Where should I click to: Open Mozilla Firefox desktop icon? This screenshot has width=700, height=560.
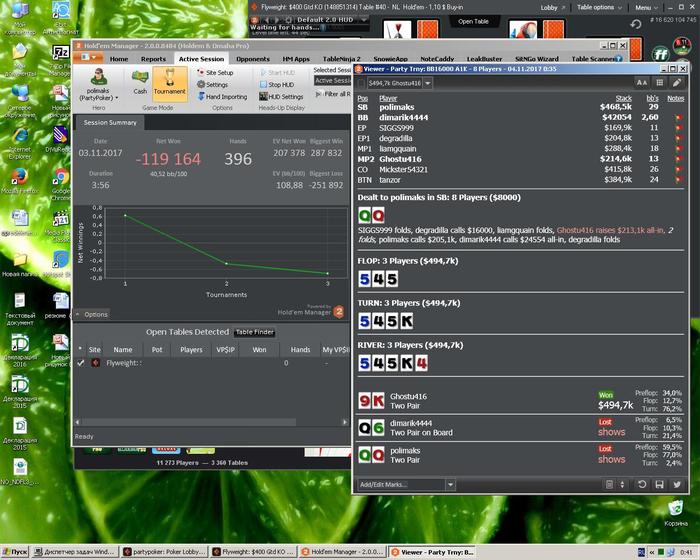point(20,182)
